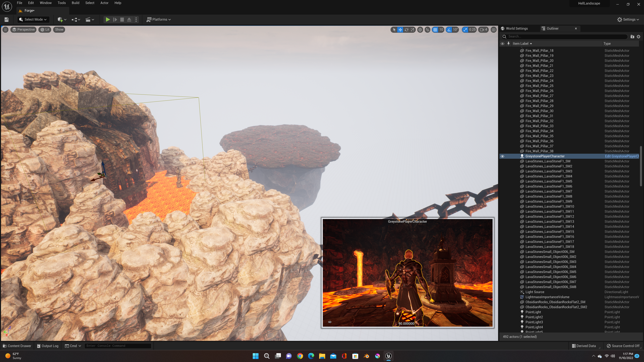This screenshot has width=644, height=362.
Task: Click Source Control Off status
Action: (623, 346)
